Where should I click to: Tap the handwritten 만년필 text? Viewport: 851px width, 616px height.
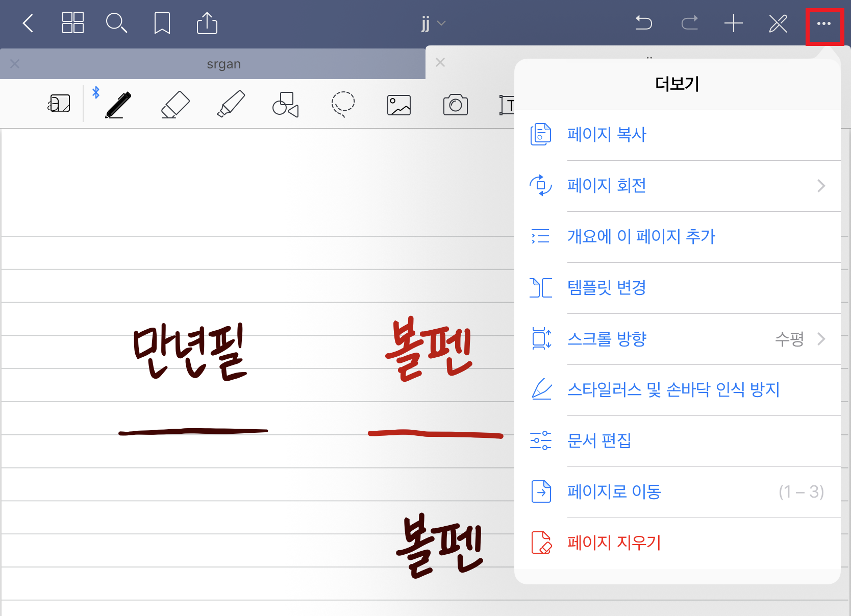[190, 352]
